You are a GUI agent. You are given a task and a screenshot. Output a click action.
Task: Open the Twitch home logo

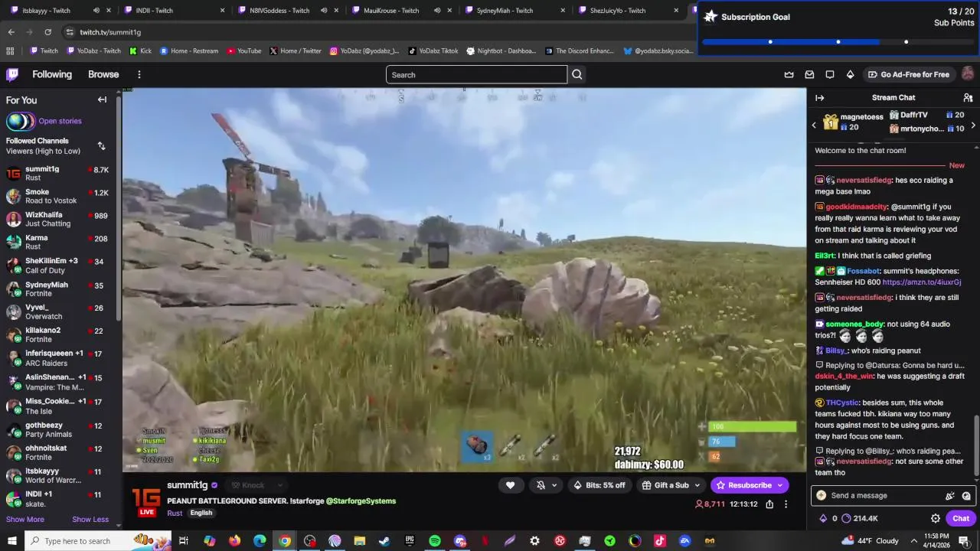12,74
